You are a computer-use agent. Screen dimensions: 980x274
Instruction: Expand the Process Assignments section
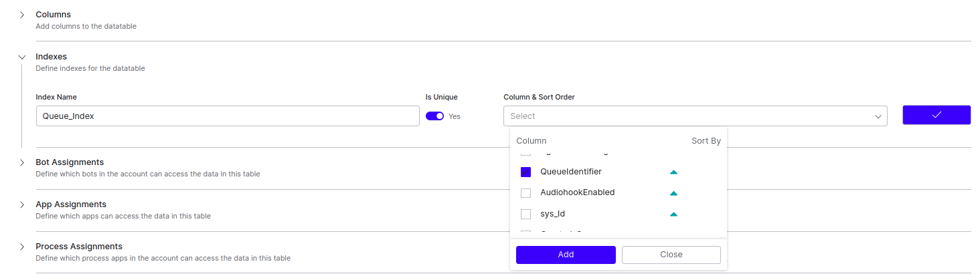coord(21,247)
